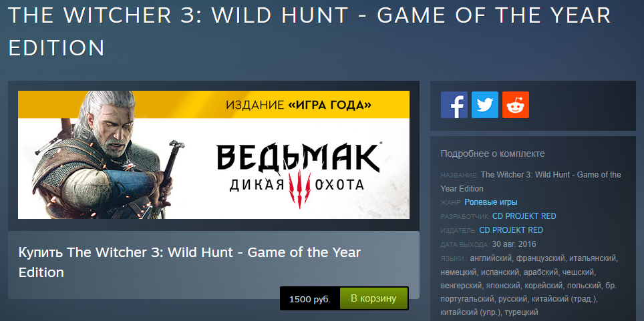This screenshot has height=321, width=644.
Task: Click the ВЕДЬМАК logo text in the banner
Action: (x=298, y=157)
